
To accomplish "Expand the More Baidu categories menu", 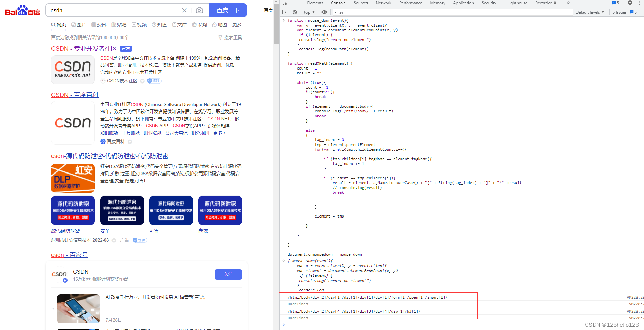I will click(237, 25).
